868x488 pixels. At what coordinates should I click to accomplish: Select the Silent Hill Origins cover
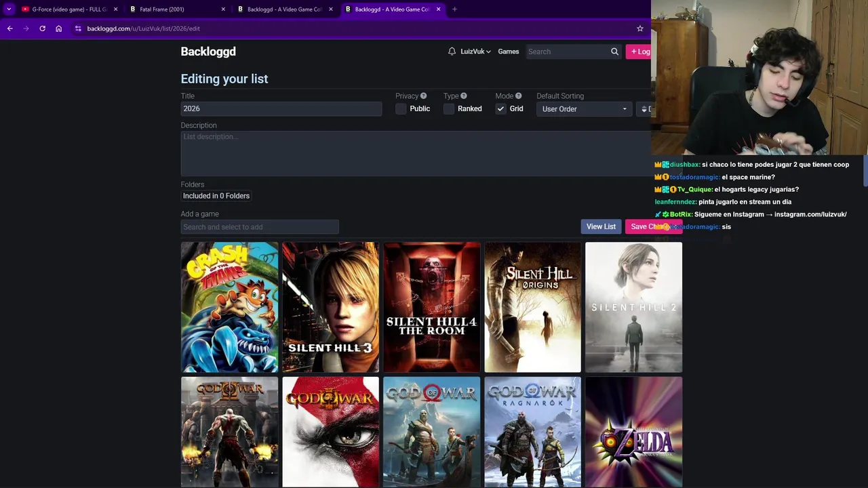pyautogui.click(x=532, y=307)
